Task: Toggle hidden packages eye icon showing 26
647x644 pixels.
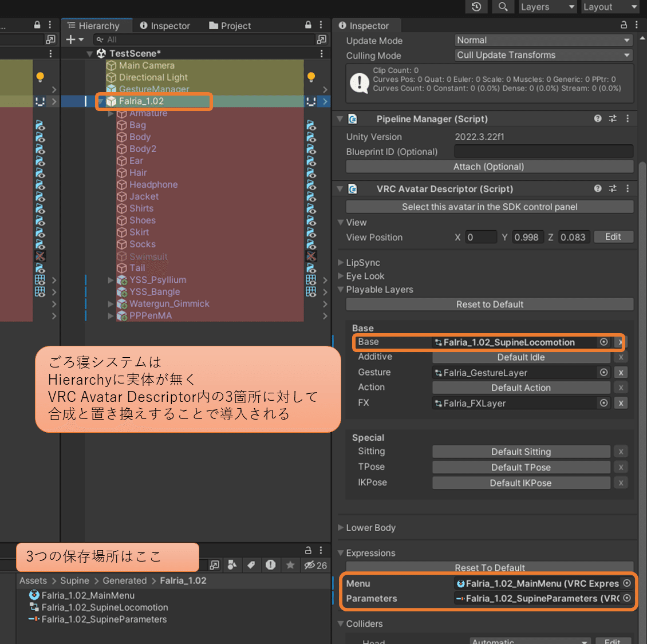Action: (x=315, y=565)
